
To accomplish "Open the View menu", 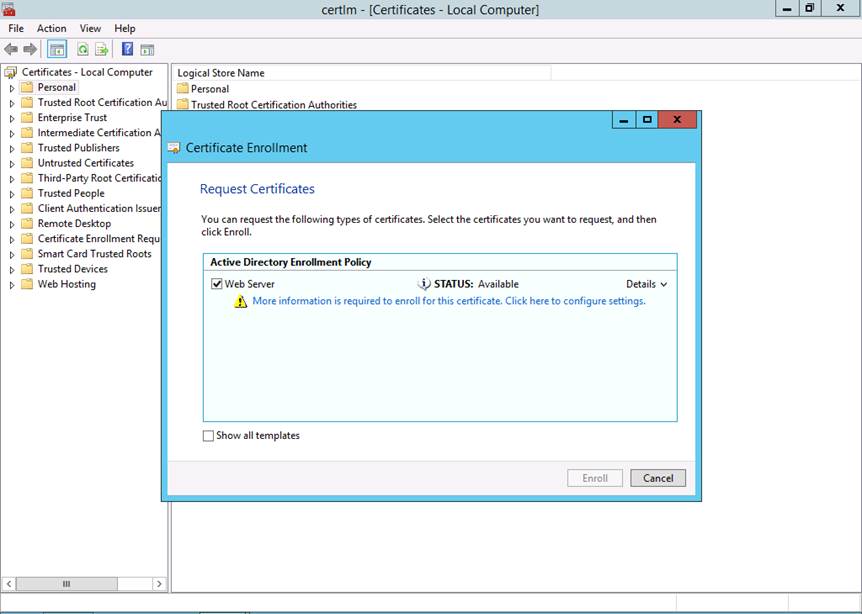I will [x=90, y=29].
